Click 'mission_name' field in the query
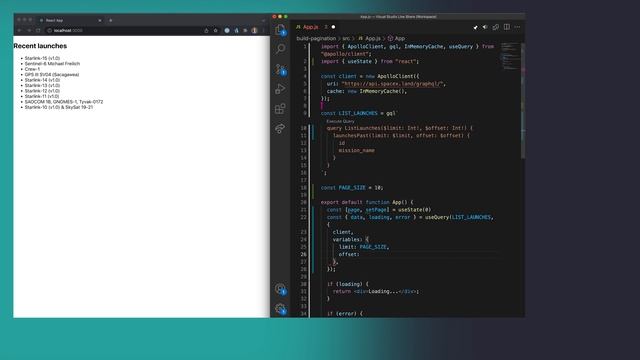This screenshot has height=360, width=640. [x=356, y=151]
